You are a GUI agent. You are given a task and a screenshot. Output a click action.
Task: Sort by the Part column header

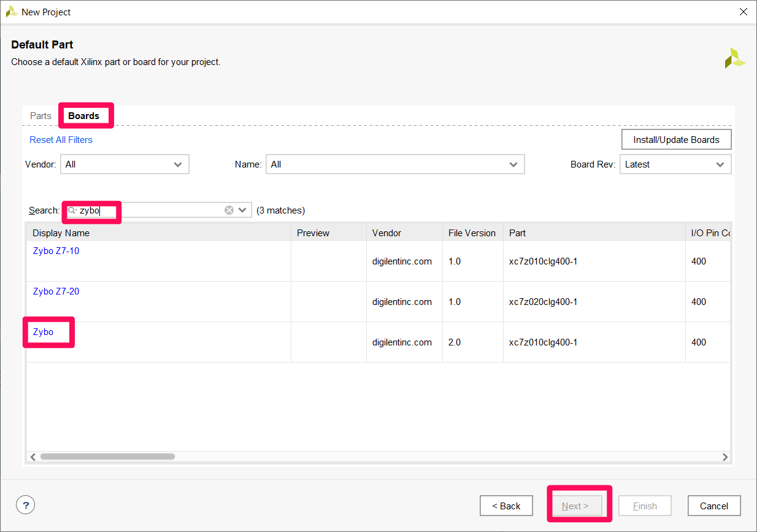[x=594, y=233]
